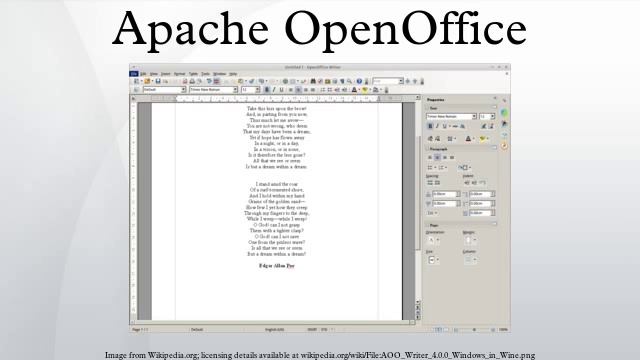Click the Save document icon in toolbar
This screenshot has height=360, width=640.
(158, 81)
